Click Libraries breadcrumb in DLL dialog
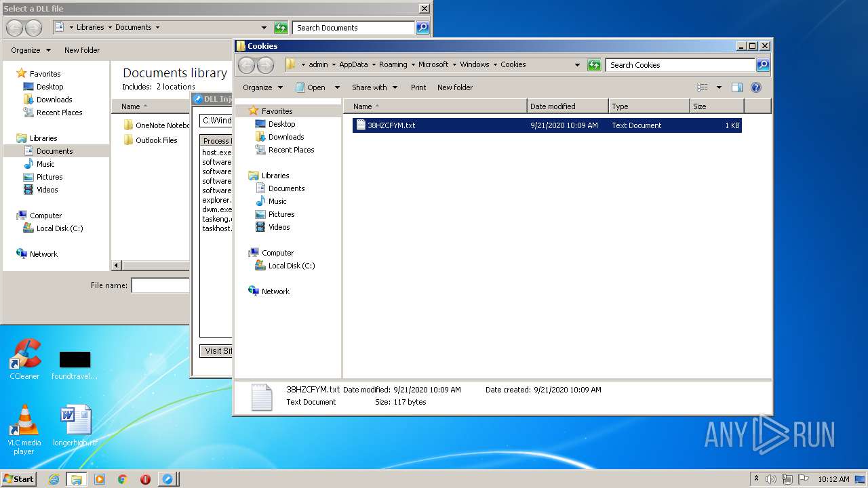 [x=90, y=28]
